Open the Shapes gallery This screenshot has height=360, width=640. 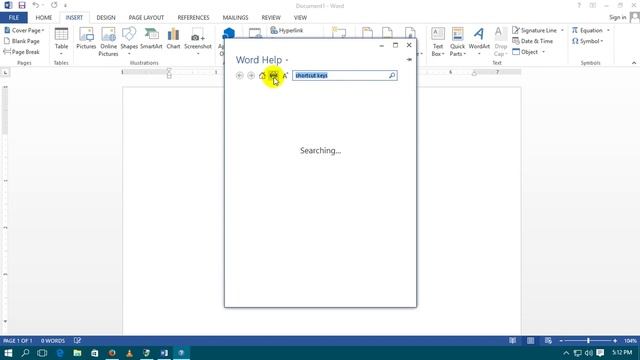point(129,41)
